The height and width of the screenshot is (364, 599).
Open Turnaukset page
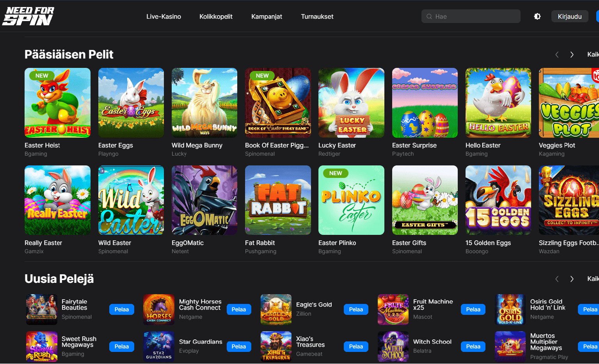317,16
